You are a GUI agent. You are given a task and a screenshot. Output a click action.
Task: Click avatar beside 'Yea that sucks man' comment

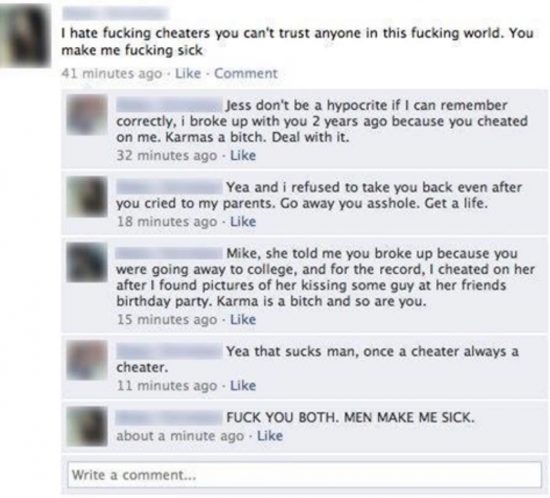point(87,360)
